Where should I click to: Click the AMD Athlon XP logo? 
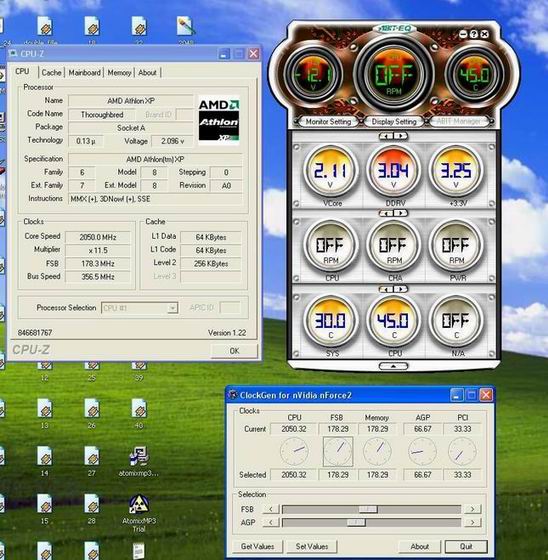[219, 120]
